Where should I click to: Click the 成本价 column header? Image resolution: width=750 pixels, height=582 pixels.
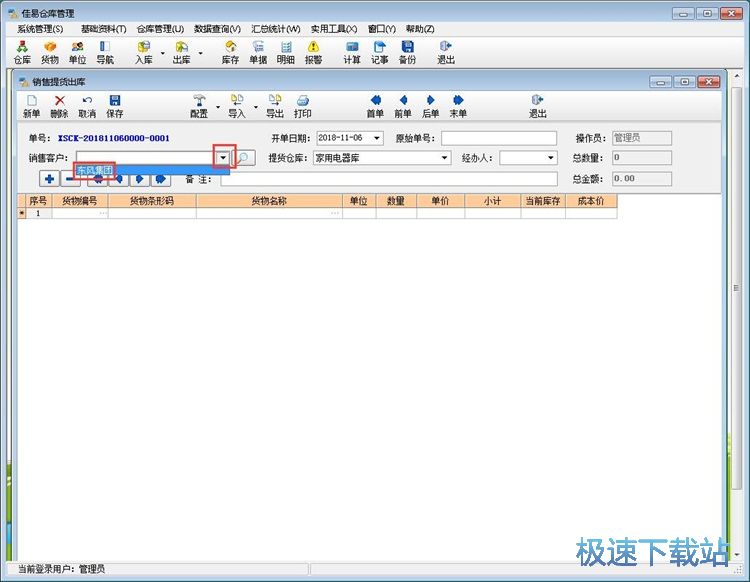pos(591,201)
